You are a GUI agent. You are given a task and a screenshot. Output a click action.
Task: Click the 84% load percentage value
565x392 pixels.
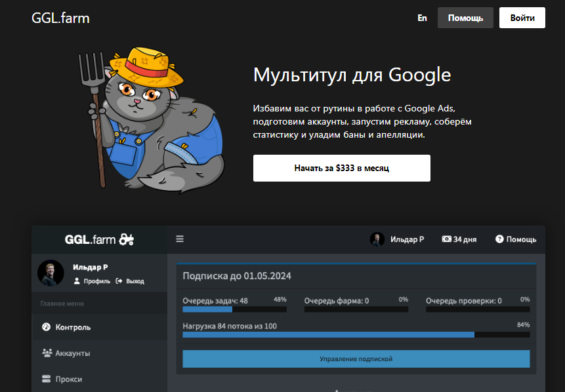523,324
